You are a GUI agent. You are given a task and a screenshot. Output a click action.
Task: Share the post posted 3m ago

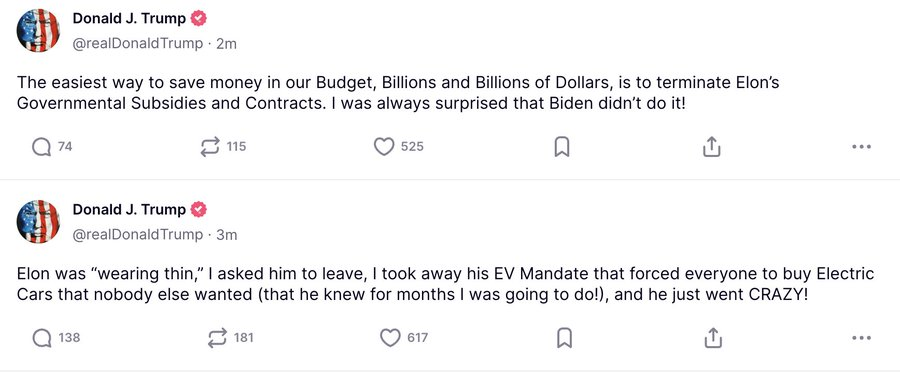pos(712,338)
